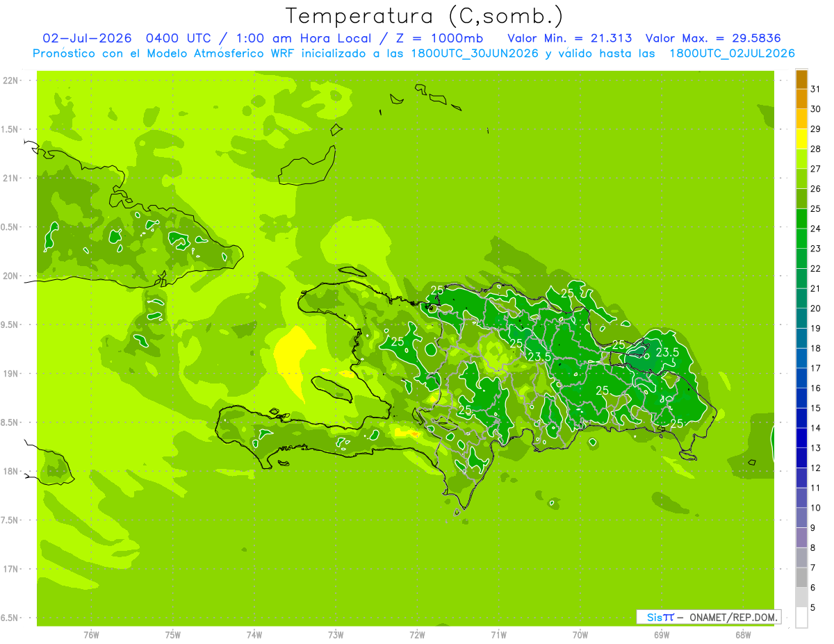Click the '69W' longitude label
This screenshot has width=834, height=644.
click(662, 635)
